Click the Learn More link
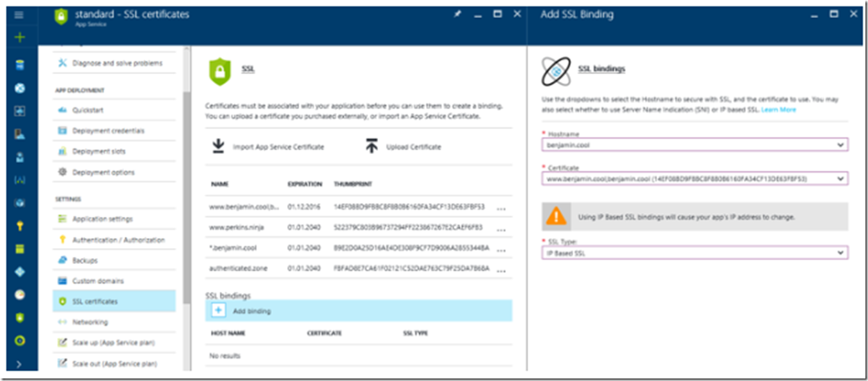 point(778,110)
